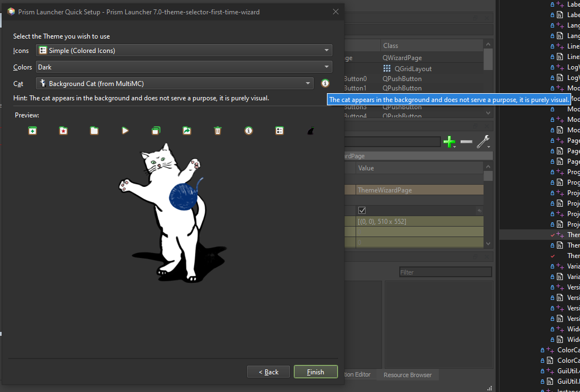Select the Button0 QPushButton row

(x=413, y=79)
